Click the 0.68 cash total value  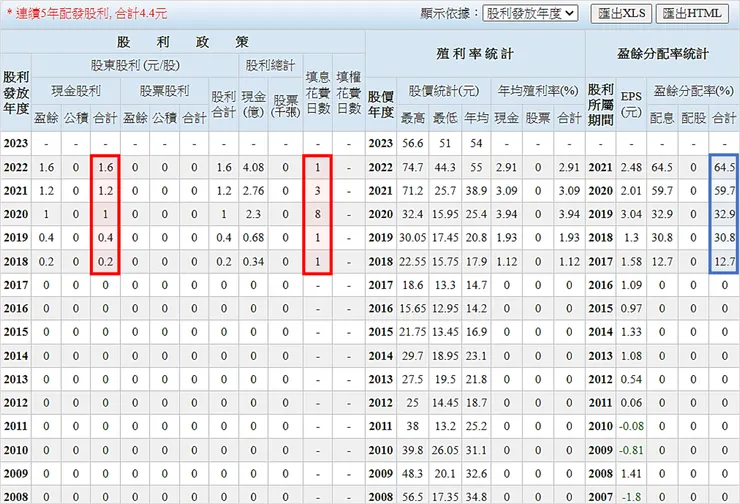253,238
